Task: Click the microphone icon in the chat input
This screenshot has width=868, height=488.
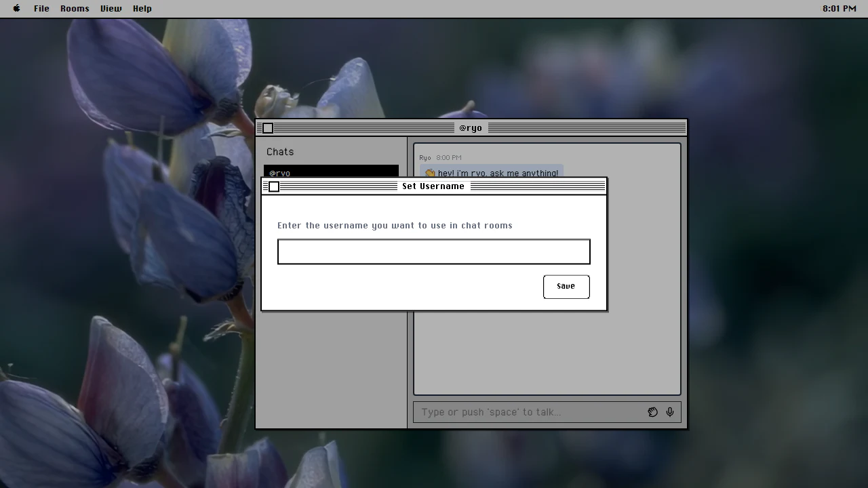Action: pyautogui.click(x=670, y=412)
